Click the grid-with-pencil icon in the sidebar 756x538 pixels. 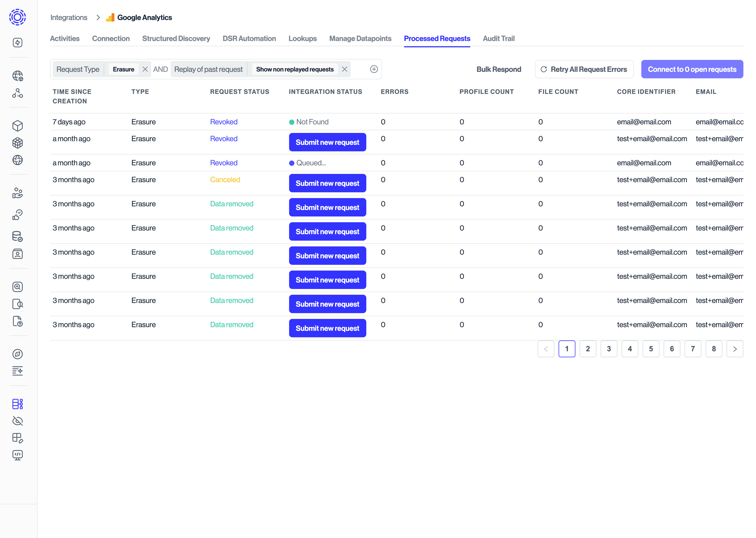[x=18, y=438]
